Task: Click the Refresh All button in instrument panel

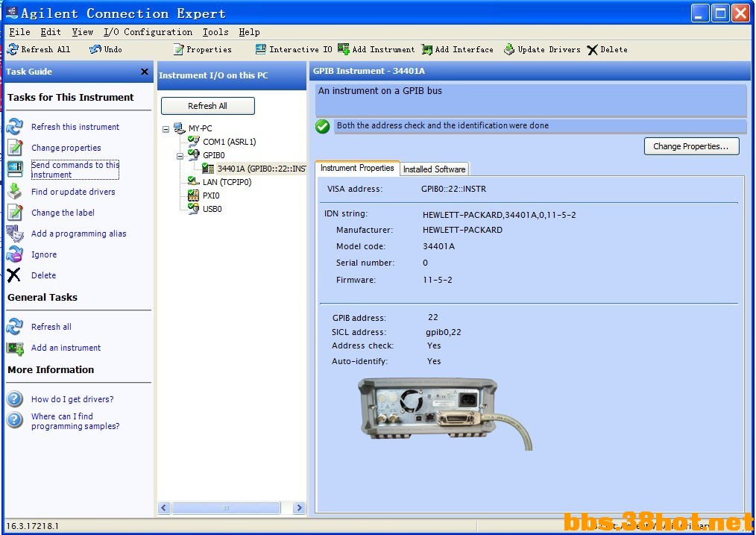Action: pos(208,106)
